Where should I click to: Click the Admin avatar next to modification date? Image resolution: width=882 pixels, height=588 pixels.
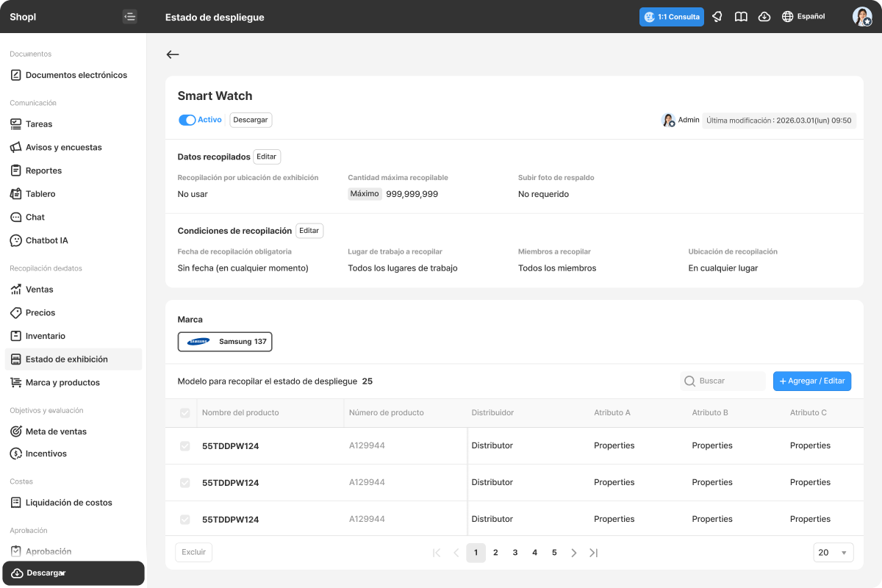[x=668, y=121]
